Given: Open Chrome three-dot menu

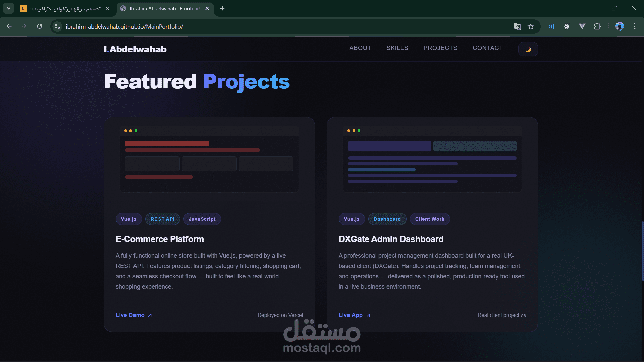Looking at the screenshot, I should pos(635,26).
